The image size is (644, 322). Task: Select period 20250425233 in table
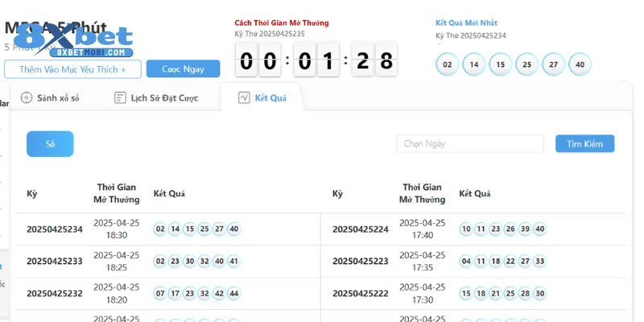tap(55, 261)
